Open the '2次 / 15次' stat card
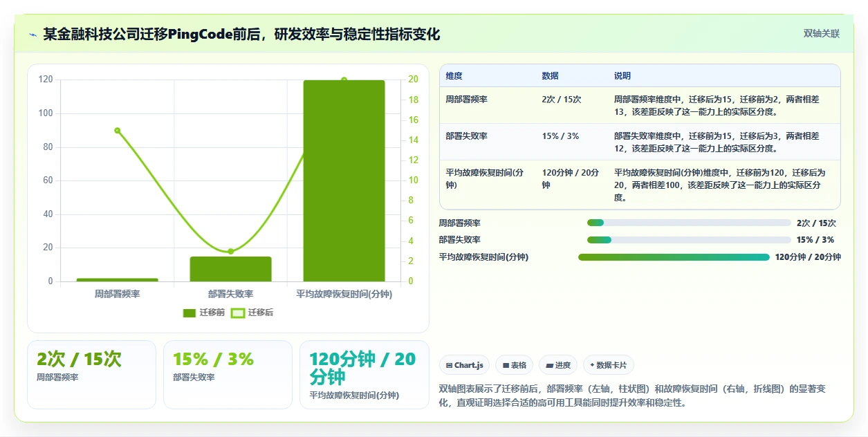868x437 pixels. pos(91,374)
